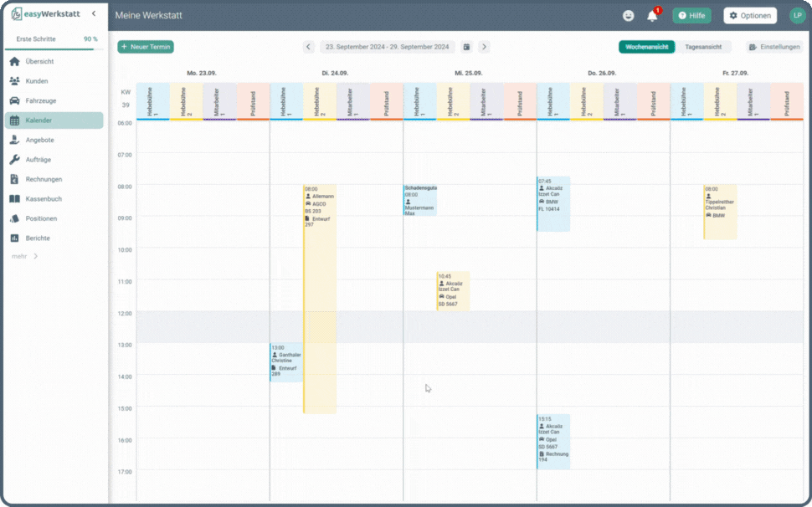Go to next week with right arrow
Image resolution: width=812 pixels, height=507 pixels.
click(x=484, y=47)
